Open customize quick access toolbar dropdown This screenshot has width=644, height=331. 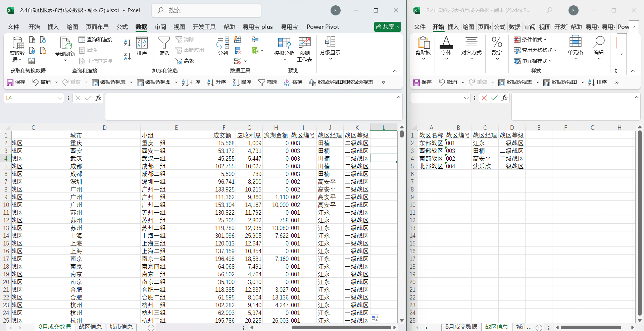(x=383, y=82)
